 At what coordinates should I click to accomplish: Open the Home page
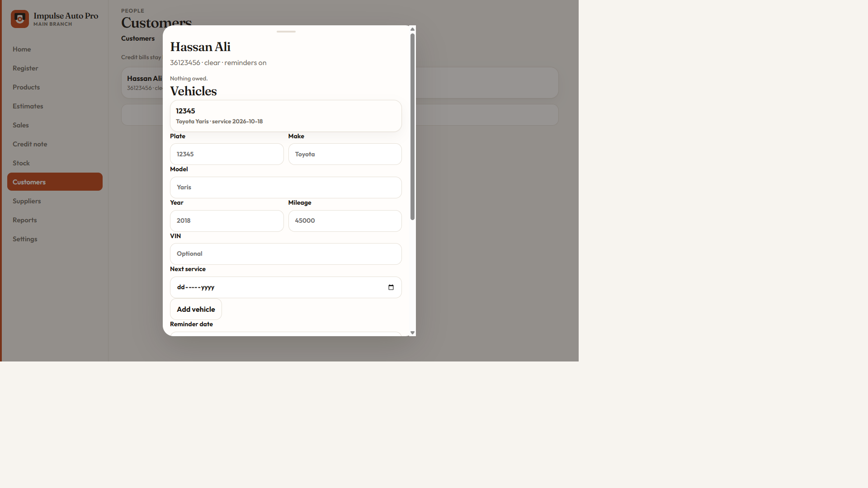55,49
